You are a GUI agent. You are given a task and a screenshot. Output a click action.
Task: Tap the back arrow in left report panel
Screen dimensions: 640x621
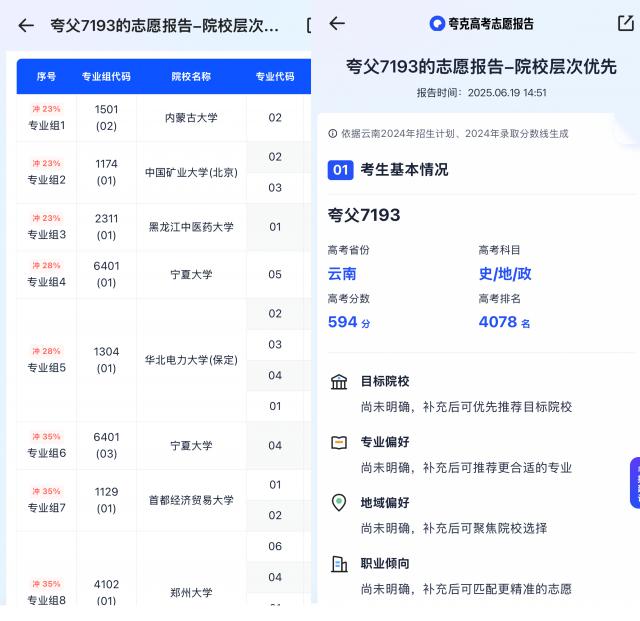click(x=26, y=25)
